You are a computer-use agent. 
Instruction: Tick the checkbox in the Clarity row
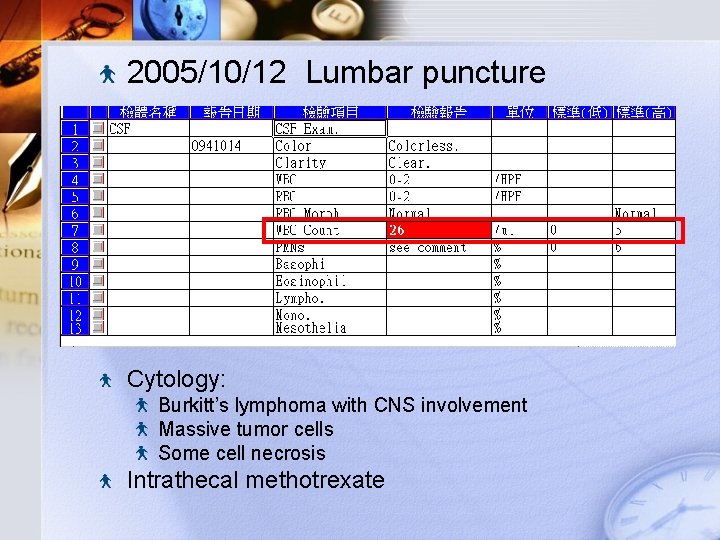[x=98, y=162]
